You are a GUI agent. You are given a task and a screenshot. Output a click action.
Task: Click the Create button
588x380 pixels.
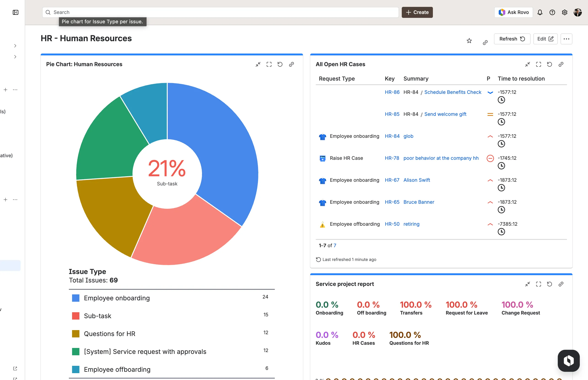tap(417, 12)
